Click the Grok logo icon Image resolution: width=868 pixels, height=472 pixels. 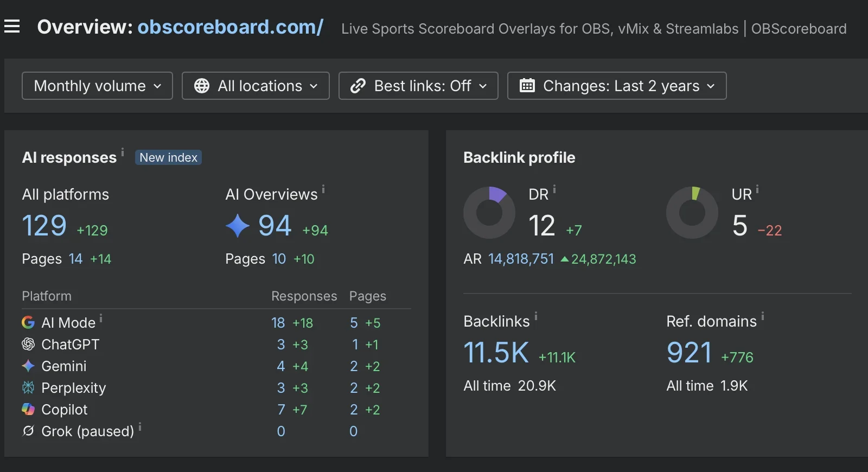point(28,431)
